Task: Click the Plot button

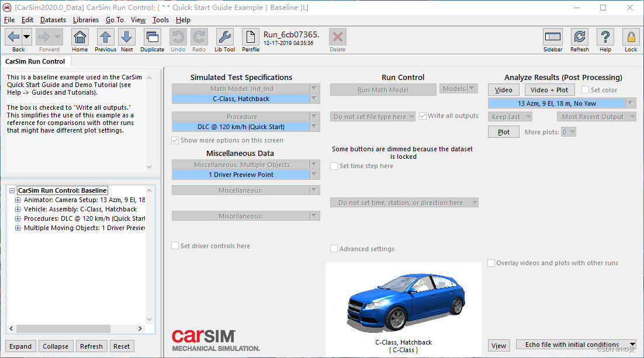Action: click(x=504, y=132)
